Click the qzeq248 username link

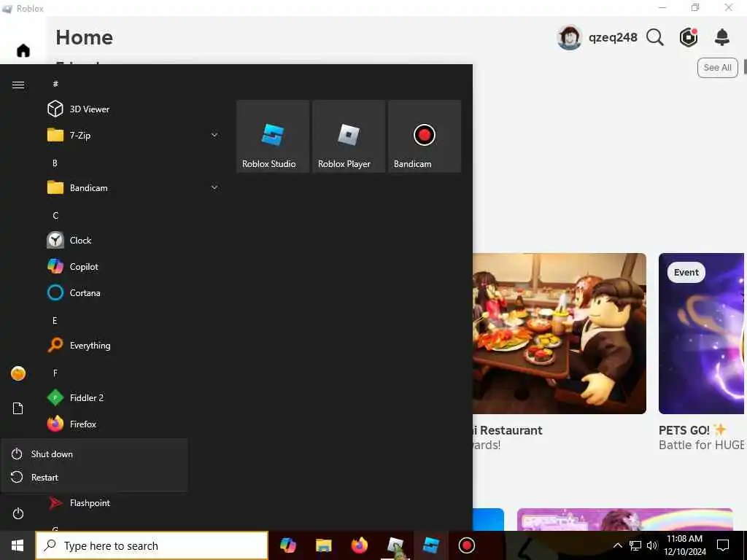(x=613, y=37)
